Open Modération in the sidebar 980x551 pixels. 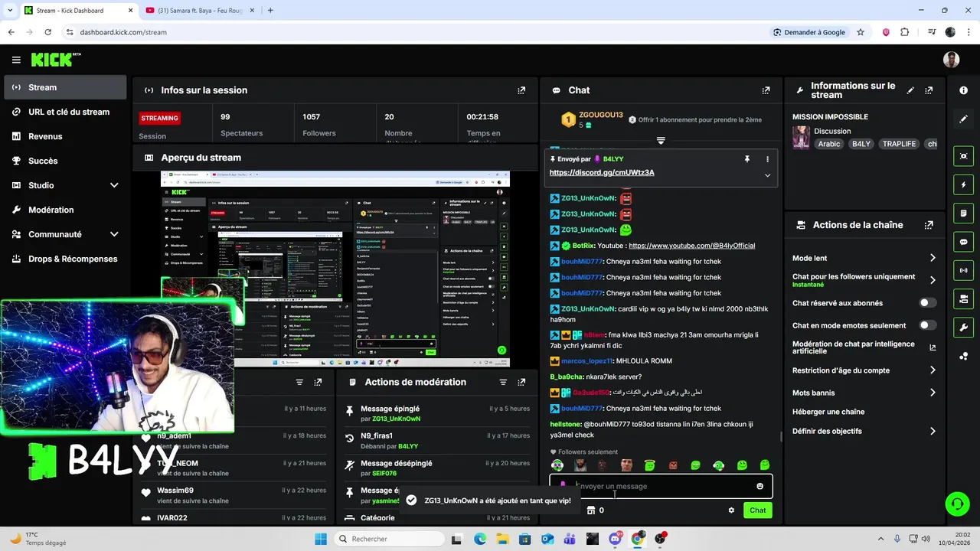(65, 210)
